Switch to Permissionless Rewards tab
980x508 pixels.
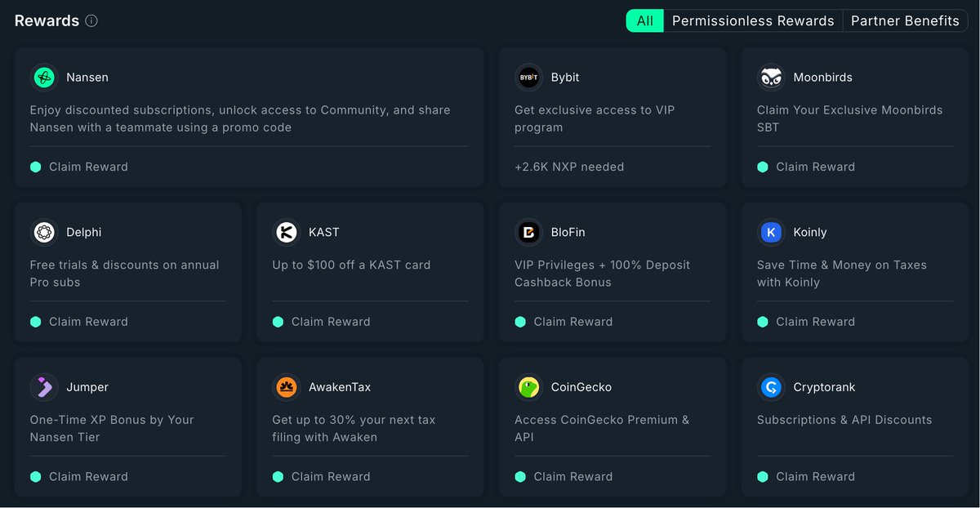753,21
